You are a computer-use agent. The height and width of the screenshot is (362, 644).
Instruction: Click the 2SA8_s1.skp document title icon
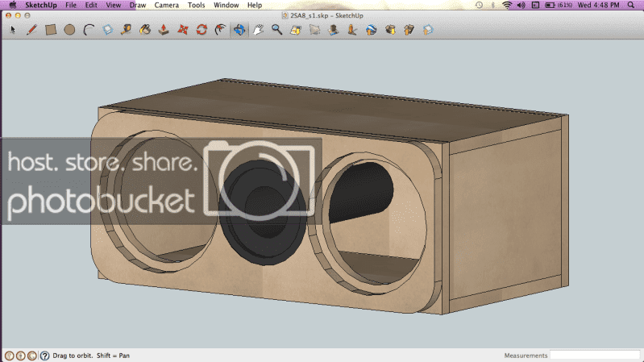pyautogui.click(x=285, y=15)
